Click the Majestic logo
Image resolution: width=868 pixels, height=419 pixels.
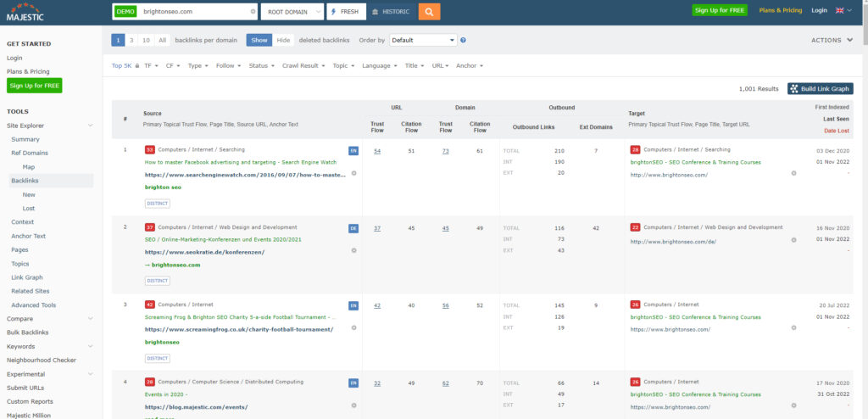(25, 12)
